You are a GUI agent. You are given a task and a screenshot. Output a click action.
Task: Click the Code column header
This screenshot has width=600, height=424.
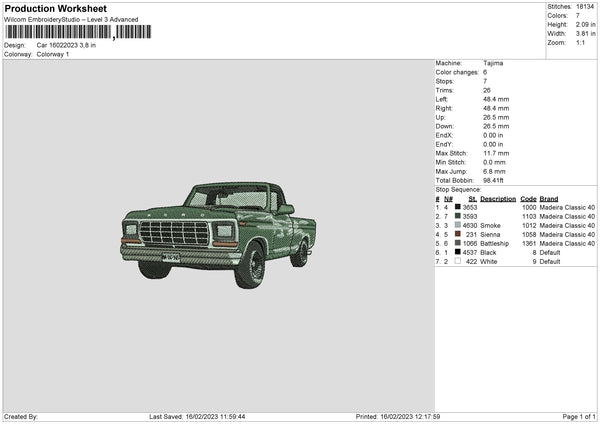pos(528,199)
